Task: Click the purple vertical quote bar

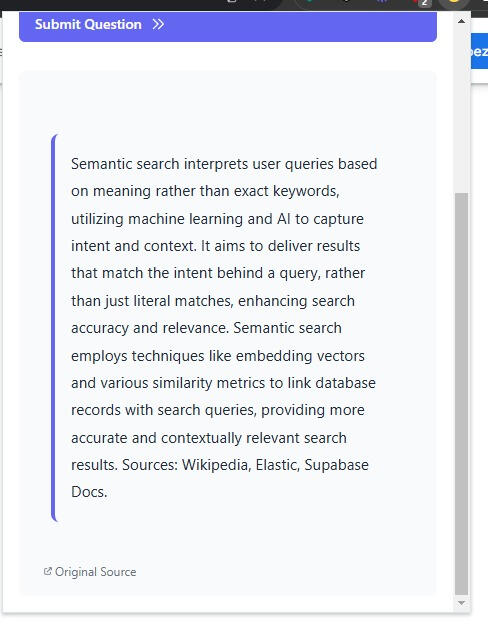Action: (54, 328)
